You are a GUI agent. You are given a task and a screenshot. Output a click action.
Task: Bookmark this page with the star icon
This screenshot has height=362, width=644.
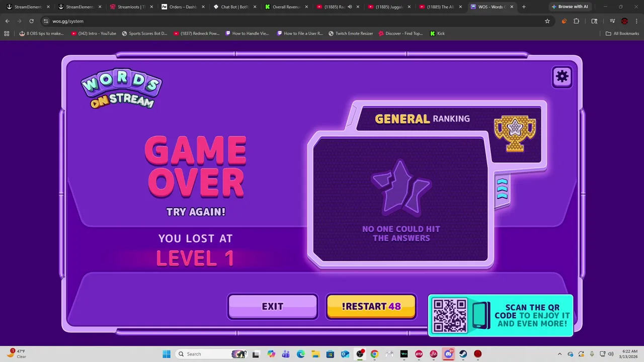tap(547, 21)
